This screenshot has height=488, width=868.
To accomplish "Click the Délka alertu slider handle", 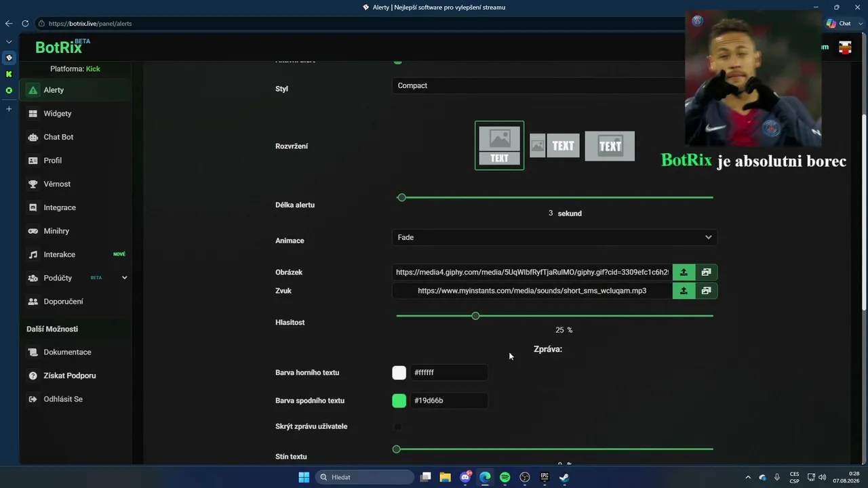I will pyautogui.click(x=401, y=197).
